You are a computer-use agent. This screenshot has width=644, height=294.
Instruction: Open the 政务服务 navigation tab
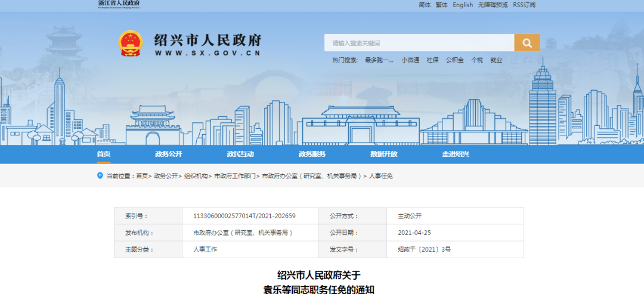pos(312,154)
